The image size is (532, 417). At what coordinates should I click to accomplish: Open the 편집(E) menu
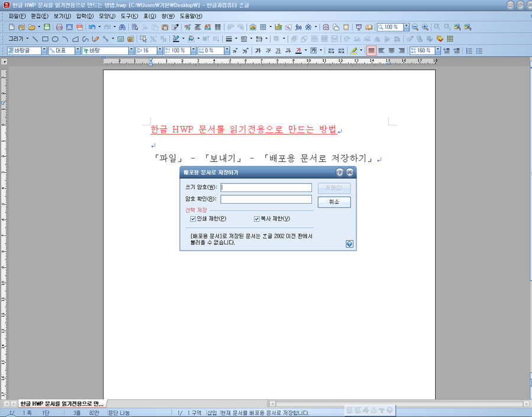[x=40, y=16]
